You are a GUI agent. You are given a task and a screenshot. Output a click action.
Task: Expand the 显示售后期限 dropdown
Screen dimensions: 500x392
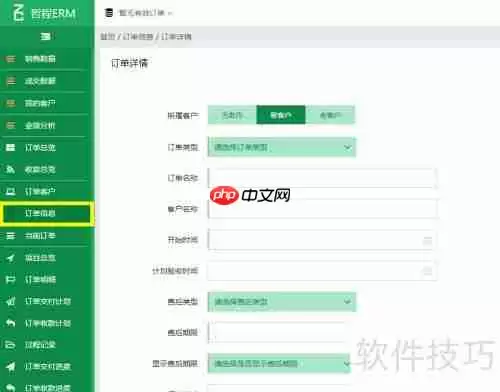click(279, 363)
